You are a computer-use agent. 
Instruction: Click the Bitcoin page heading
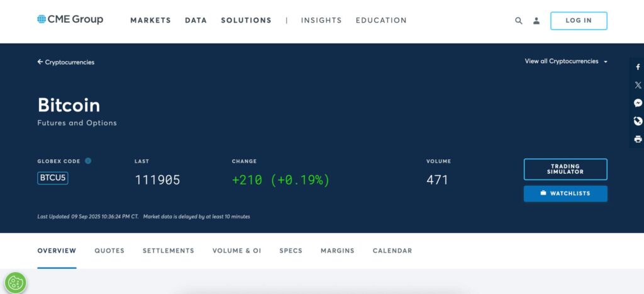(69, 105)
